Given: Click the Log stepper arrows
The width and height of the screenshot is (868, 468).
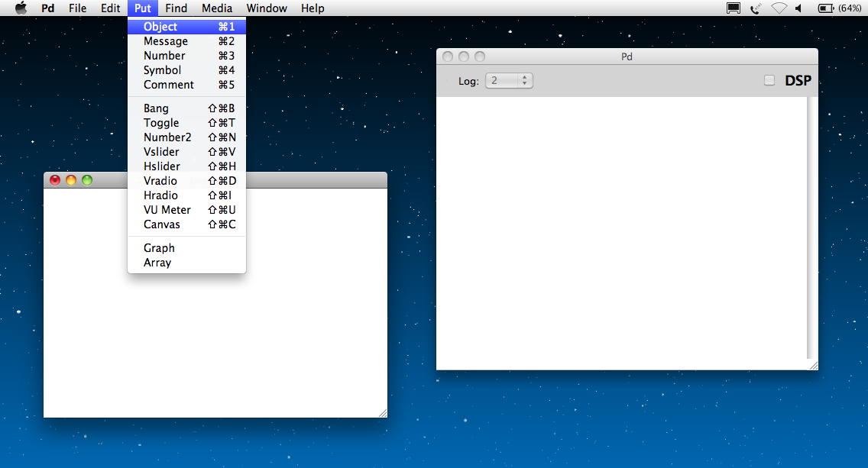Looking at the screenshot, I should coord(524,81).
